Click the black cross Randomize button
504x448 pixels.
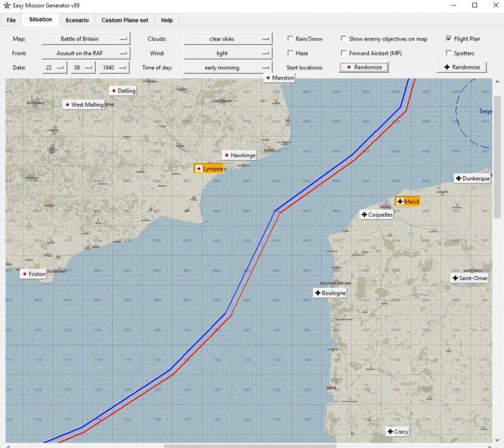click(x=462, y=67)
